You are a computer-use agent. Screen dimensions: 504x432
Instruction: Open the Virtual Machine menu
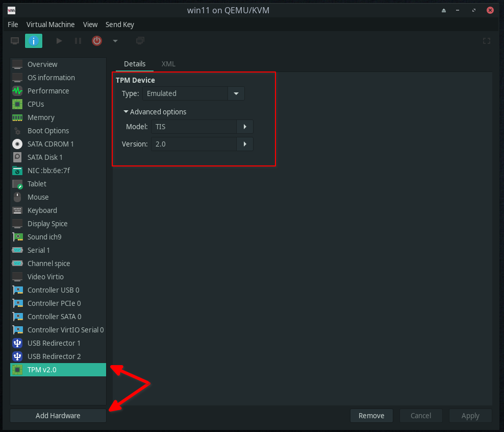click(x=51, y=25)
